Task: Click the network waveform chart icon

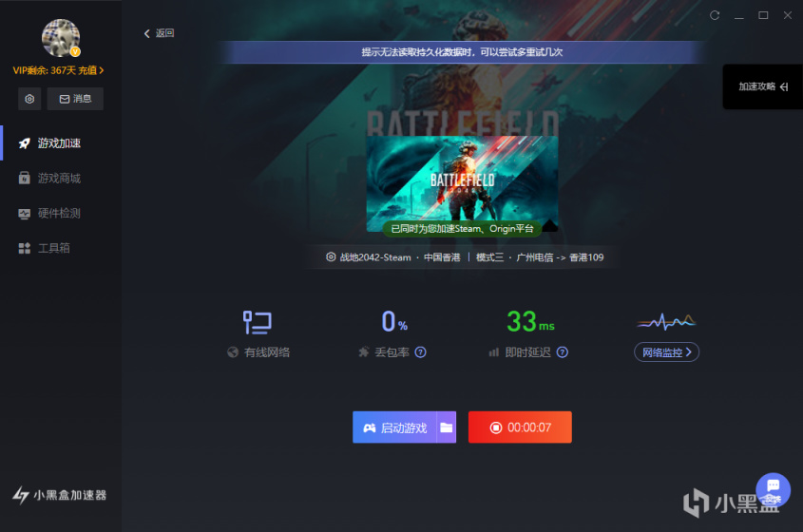Action: pyautogui.click(x=666, y=321)
